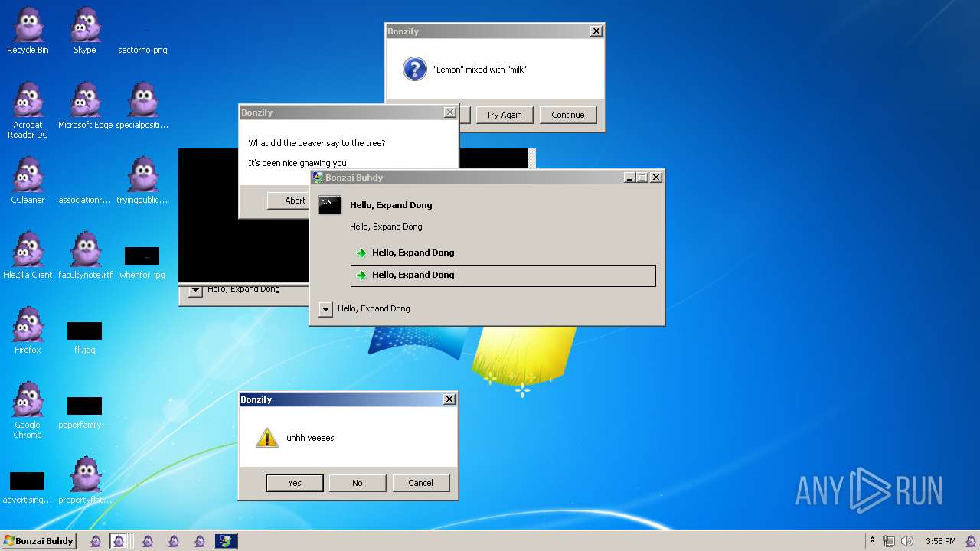Close the Bonzai Buhdy task dialog
This screenshot has width=980, height=551.
pyautogui.click(x=655, y=178)
